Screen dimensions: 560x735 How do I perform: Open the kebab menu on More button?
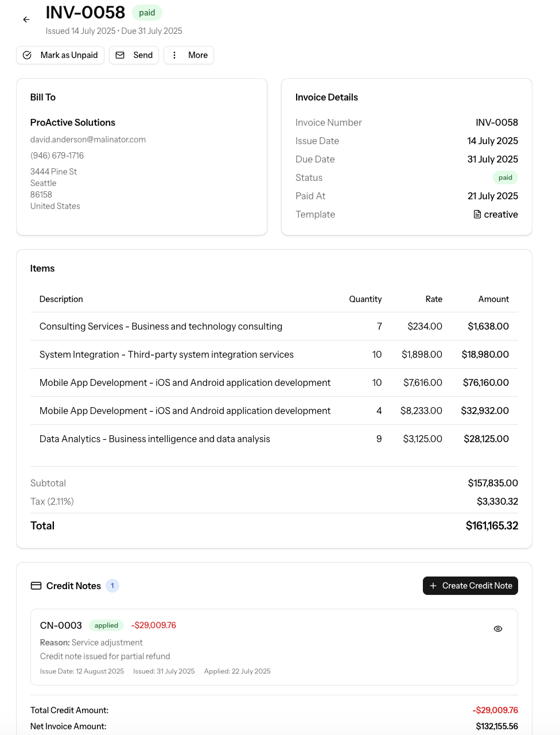click(x=174, y=55)
